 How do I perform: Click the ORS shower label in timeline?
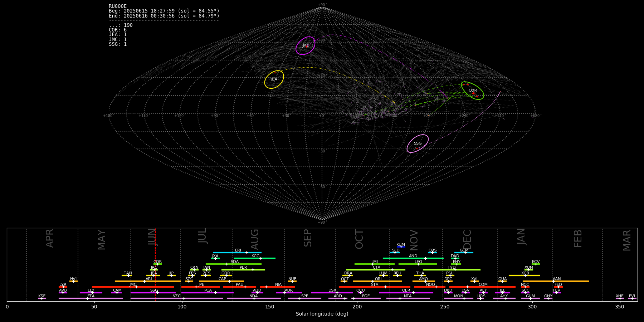[x=433, y=250]
